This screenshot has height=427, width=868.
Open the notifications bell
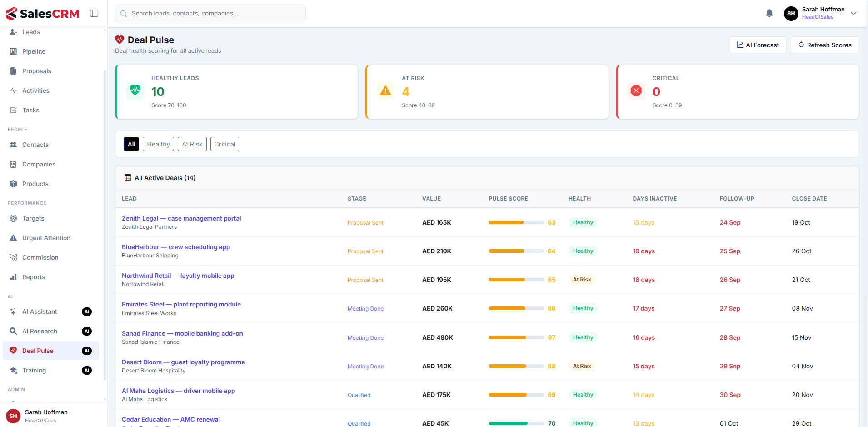pyautogui.click(x=769, y=13)
